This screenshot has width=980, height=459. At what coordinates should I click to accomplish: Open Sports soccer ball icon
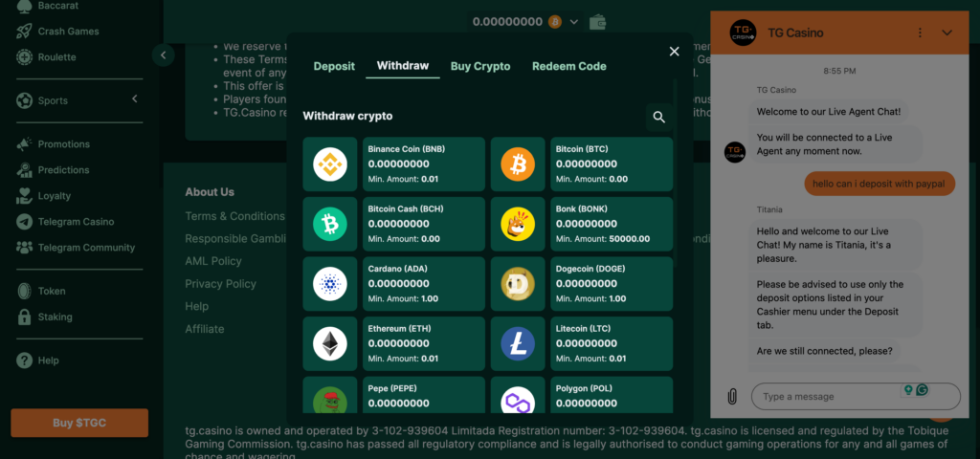click(24, 100)
